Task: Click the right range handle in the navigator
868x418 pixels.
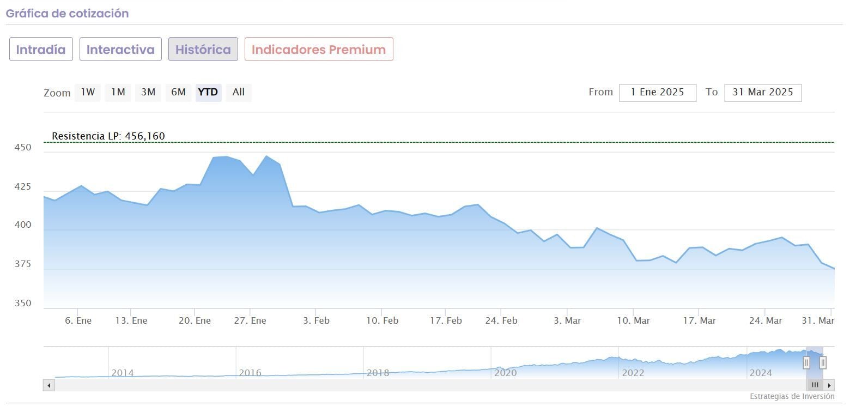Action: 823,362
